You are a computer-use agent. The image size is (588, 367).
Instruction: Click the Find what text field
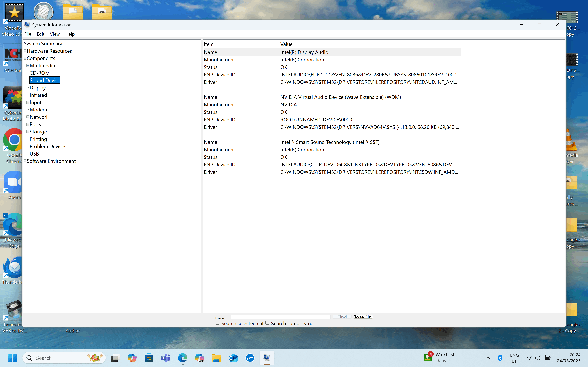click(x=280, y=317)
